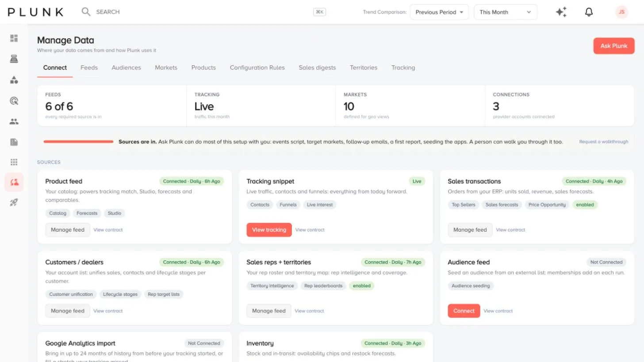The image size is (644, 362).
Task: Open the Configuration Rules tab
Action: point(257,68)
